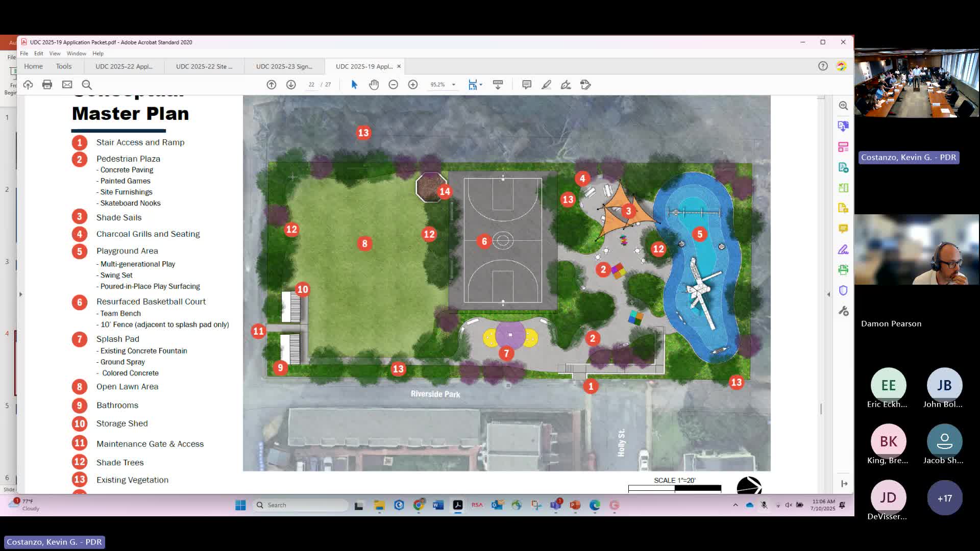Click the stamp tool icon

click(x=585, y=85)
